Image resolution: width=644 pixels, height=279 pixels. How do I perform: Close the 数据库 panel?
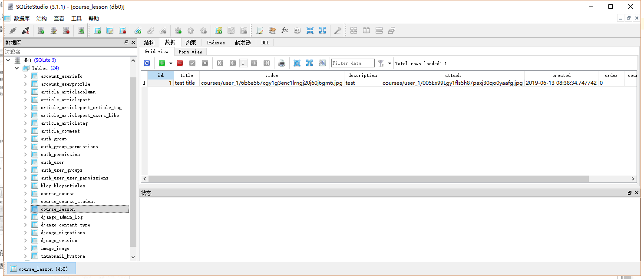[x=133, y=43]
